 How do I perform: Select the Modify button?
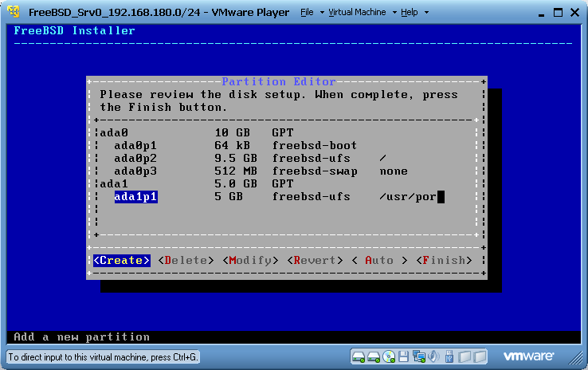coord(251,260)
